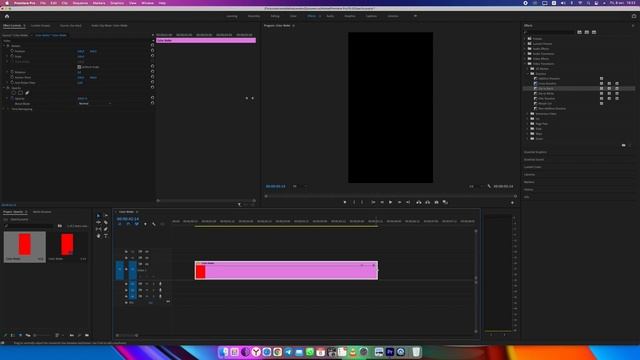Open the Essential Graphics panel

click(x=536, y=152)
